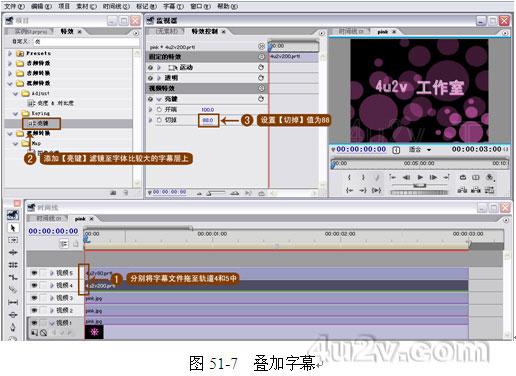Expand the 透明 effect properties

(x=159, y=78)
